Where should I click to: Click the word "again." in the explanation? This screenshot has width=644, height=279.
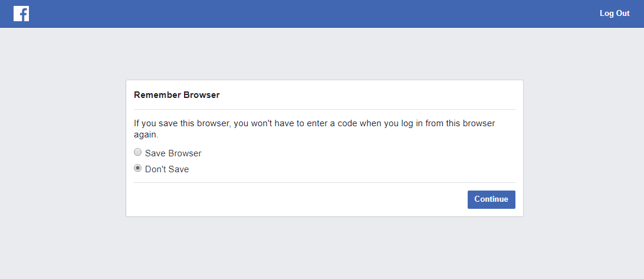[x=147, y=135]
